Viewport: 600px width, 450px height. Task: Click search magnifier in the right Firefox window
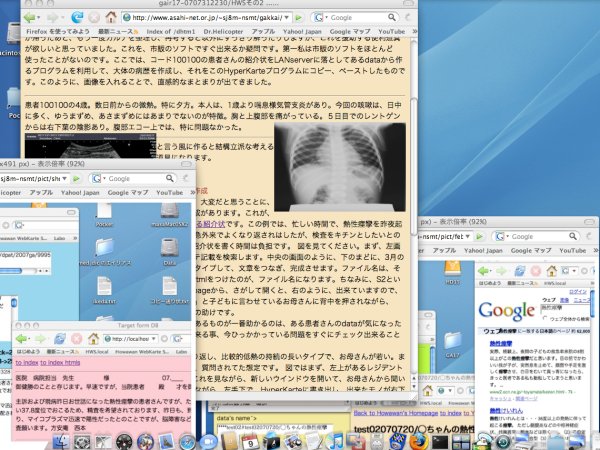tap(572, 236)
